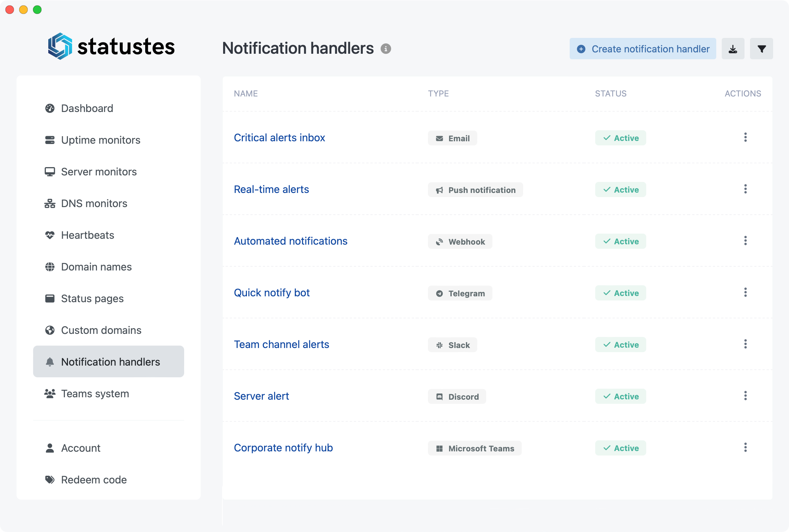789x532 pixels.
Task: Click Create notification handler button
Action: point(643,49)
